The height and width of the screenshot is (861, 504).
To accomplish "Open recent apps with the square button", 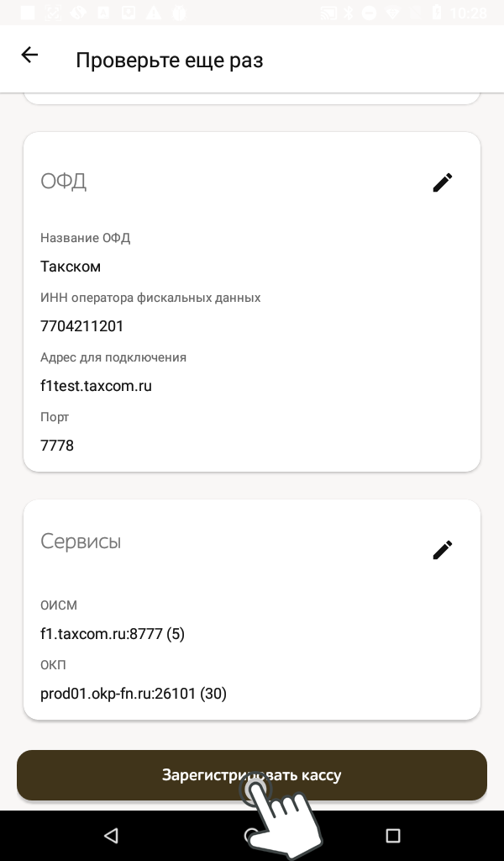I will tap(392, 835).
